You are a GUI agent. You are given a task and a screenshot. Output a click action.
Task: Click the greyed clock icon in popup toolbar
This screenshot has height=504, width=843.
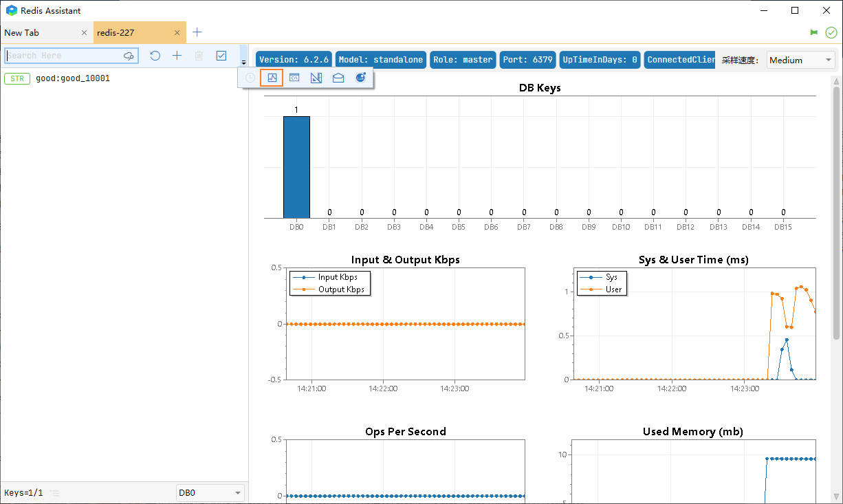pos(250,78)
